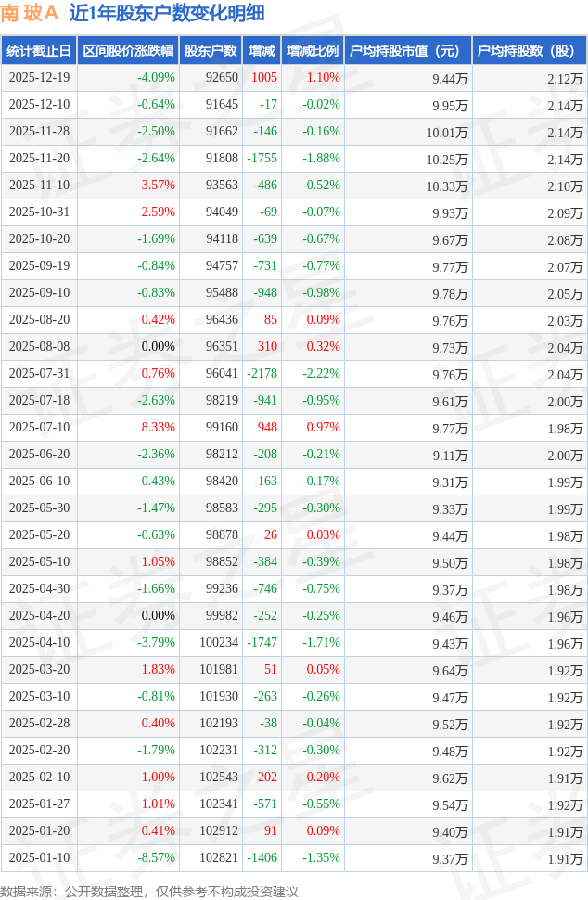Click the 增减比例 column header
Screen dimensions: 588x900
click(x=313, y=51)
